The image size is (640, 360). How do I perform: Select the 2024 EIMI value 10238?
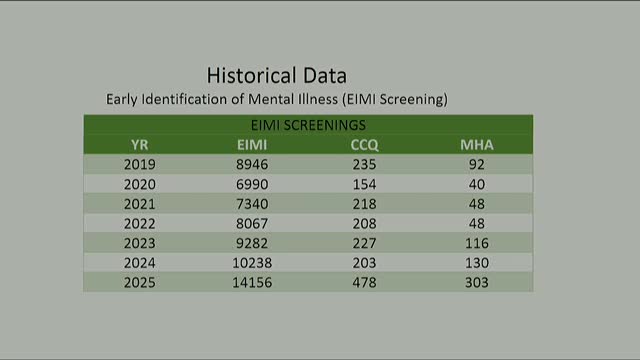click(252, 263)
